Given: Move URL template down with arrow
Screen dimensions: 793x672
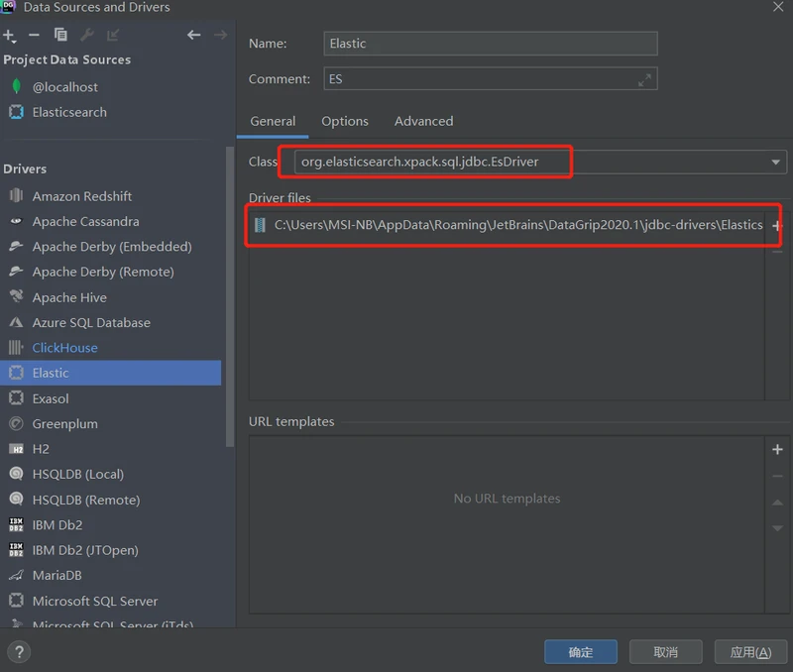Looking at the screenshot, I should point(777,528).
